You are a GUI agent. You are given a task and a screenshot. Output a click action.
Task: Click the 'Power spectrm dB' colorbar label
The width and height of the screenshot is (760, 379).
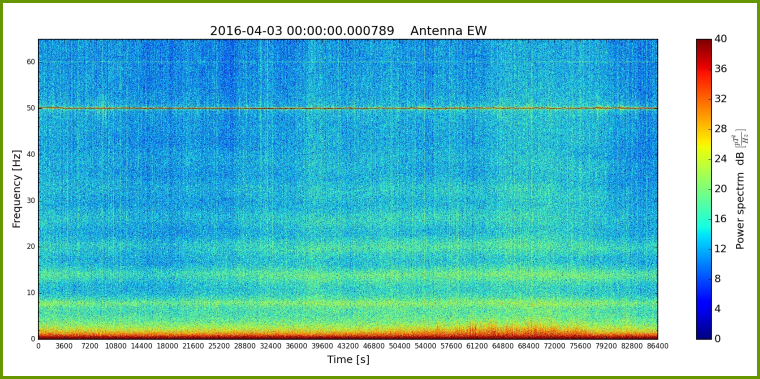pyautogui.click(x=740, y=190)
